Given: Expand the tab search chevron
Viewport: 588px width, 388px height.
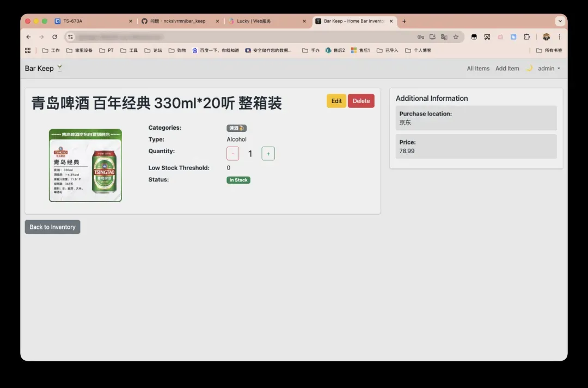Looking at the screenshot, I should (x=560, y=21).
